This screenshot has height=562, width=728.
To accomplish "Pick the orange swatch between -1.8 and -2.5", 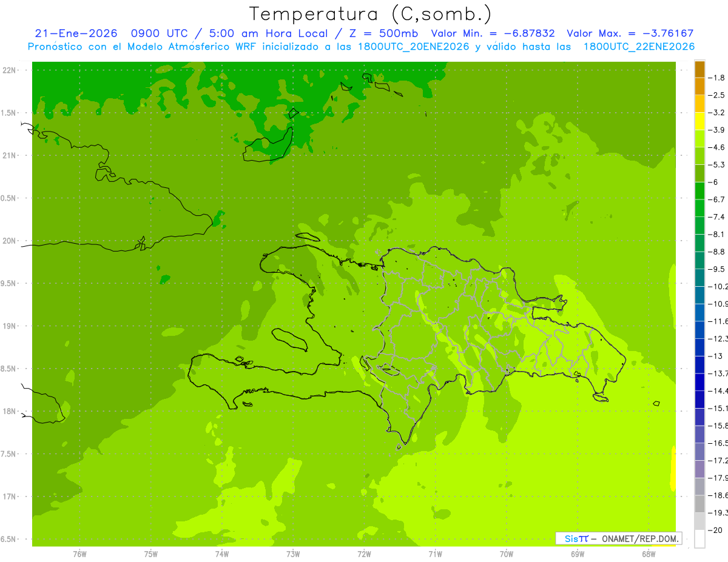I will 699,86.
